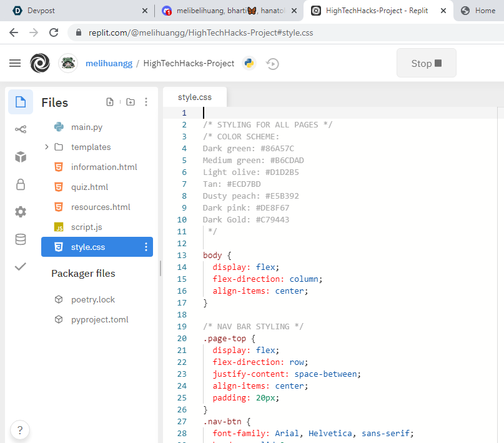Open the Files panel icon in sidebar
Image resolution: width=504 pixels, height=443 pixels.
[x=21, y=102]
